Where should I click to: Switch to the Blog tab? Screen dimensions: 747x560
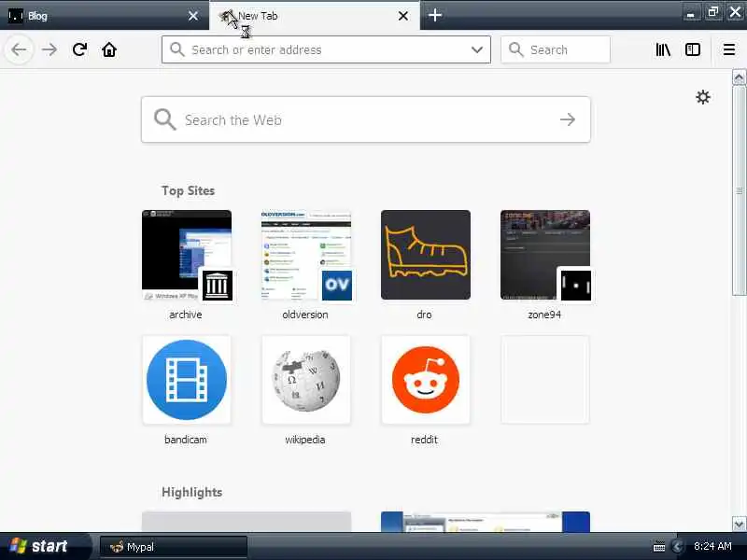click(x=105, y=16)
